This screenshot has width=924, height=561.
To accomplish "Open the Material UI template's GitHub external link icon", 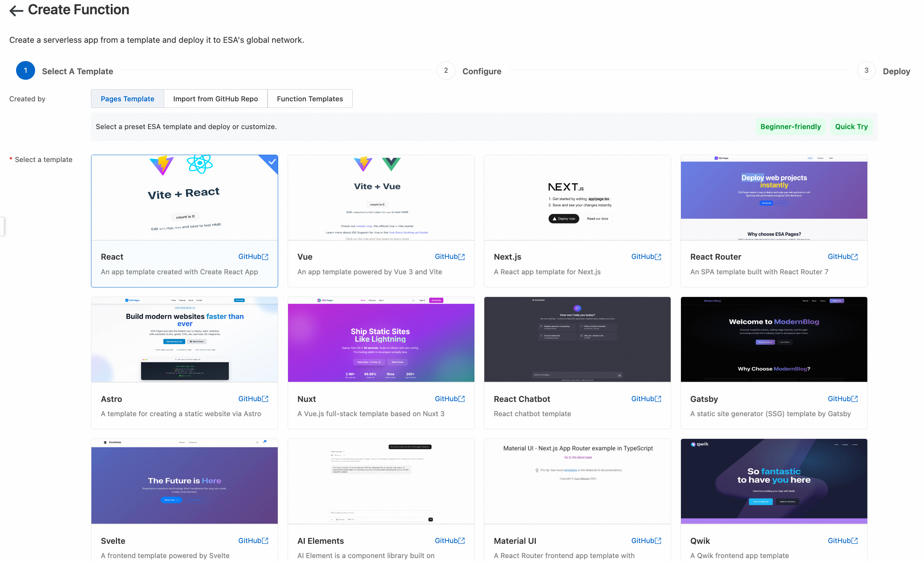I will coord(658,541).
